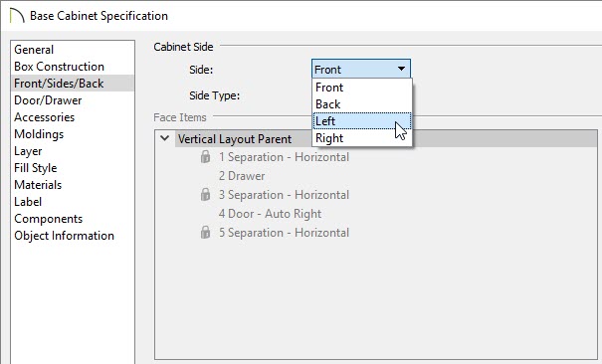Choose Left in the Side list
Image resolution: width=602 pixels, height=364 pixels.
(362, 120)
